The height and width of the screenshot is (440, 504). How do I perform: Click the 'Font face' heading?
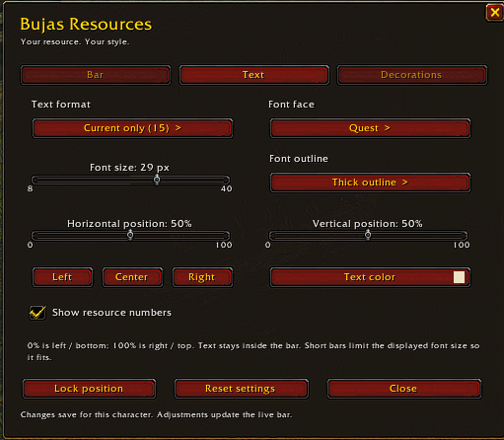pos(291,105)
